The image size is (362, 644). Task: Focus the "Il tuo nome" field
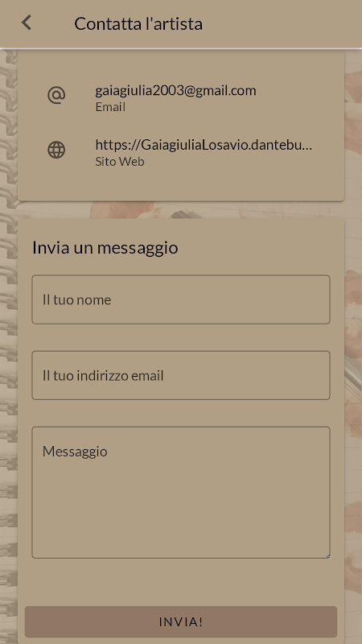(181, 299)
